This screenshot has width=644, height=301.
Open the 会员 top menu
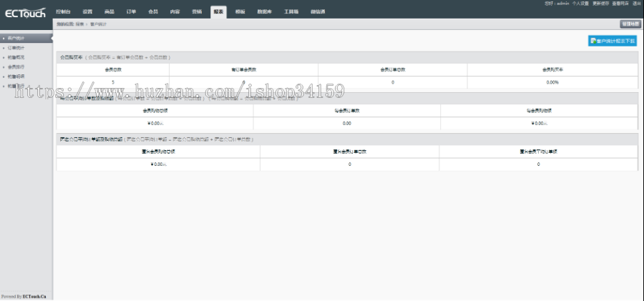(x=153, y=12)
